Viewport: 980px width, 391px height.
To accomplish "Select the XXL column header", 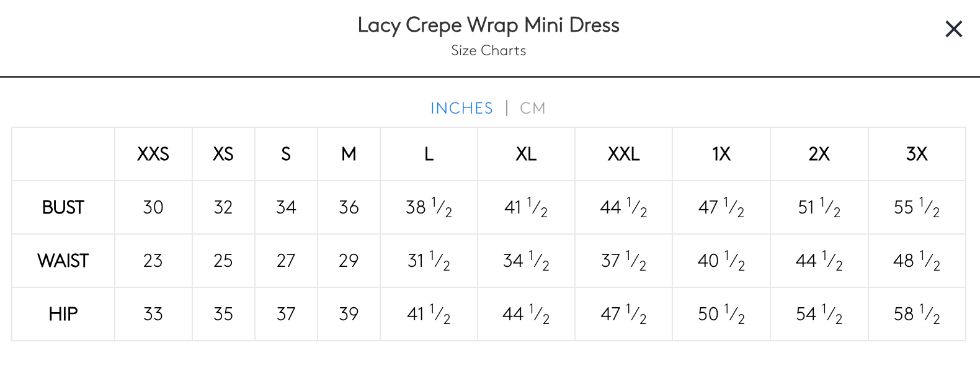I will click(x=623, y=154).
